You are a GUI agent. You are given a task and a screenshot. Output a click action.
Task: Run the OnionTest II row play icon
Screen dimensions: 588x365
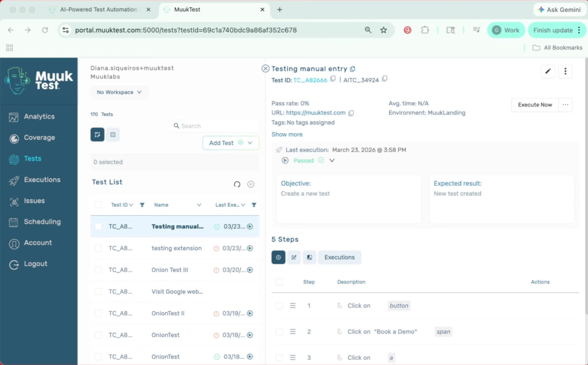coord(250,313)
